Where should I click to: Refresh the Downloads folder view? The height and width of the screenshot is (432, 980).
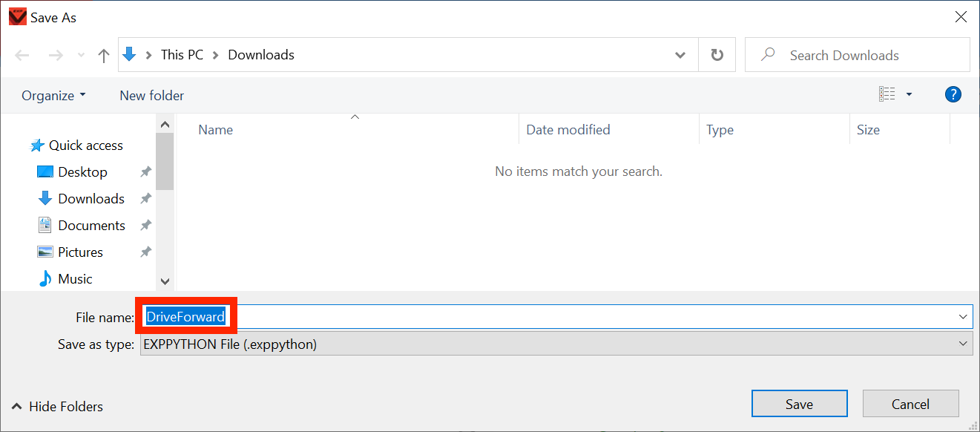[x=717, y=55]
